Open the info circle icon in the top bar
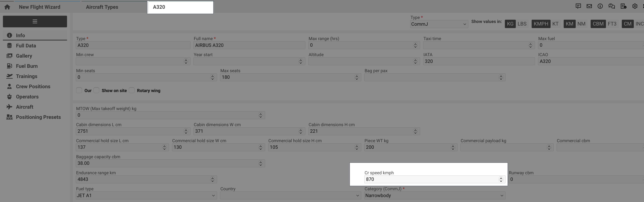644x202 pixels. click(x=600, y=6)
